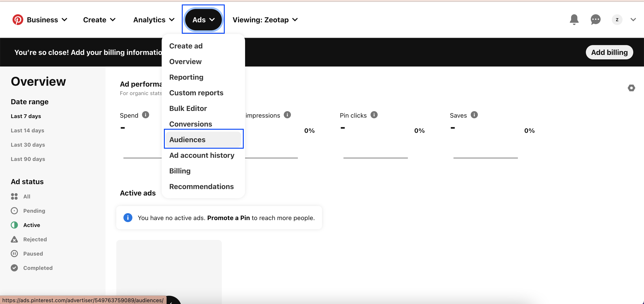Screen dimensions: 644x304
Task: Select the Completed ad status filter
Action: pyautogui.click(x=38, y=268)
